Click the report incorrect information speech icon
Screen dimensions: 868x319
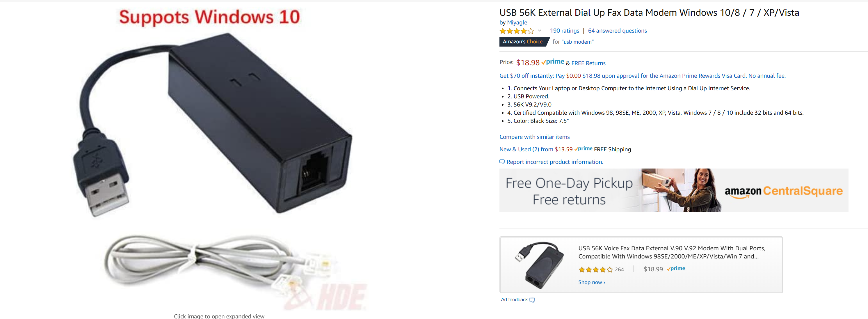click(502, 162)
